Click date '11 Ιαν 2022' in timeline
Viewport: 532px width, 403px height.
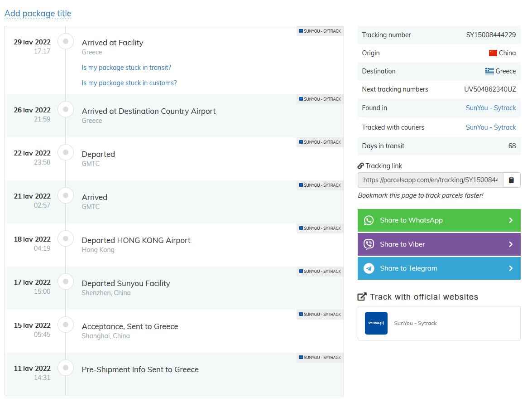[x=32, y=369]
